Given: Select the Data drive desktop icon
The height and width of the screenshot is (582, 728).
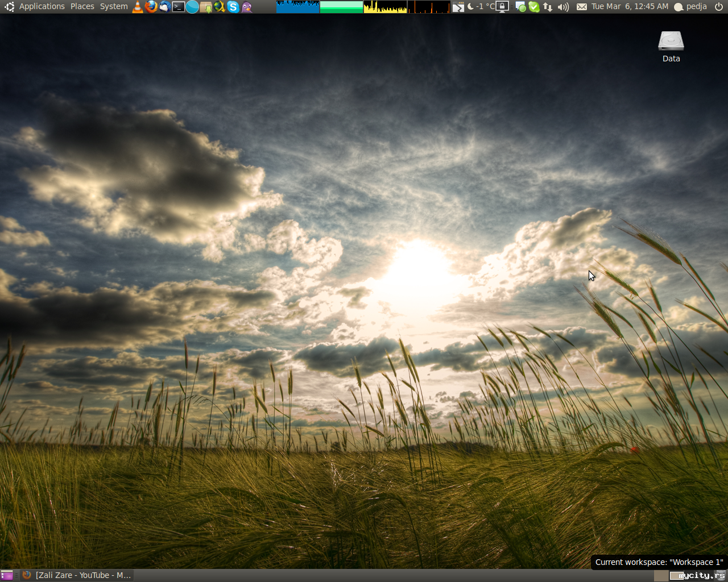Looking at the screenshot, I should 671,47.
